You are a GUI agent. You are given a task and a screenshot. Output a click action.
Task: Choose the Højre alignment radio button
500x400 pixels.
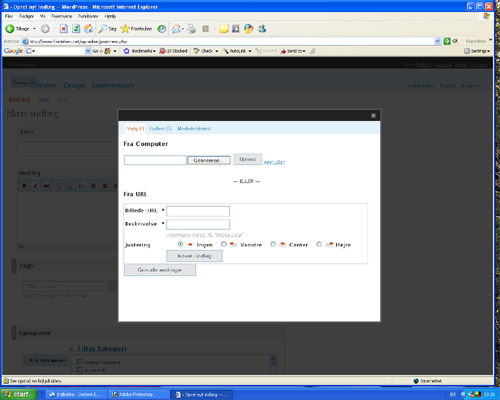point(319,244)
